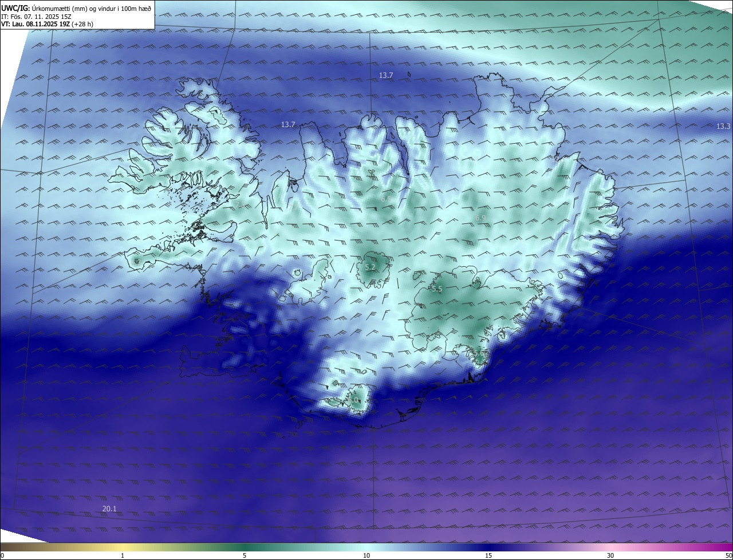Click the 6.9 value in the northeast highlands

pyautogui.click(x=480, y=218)
